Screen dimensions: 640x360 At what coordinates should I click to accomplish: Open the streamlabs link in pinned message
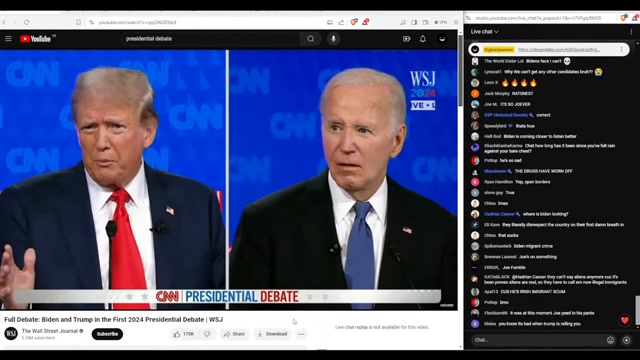pyautogui.click(x=559, y=49)
